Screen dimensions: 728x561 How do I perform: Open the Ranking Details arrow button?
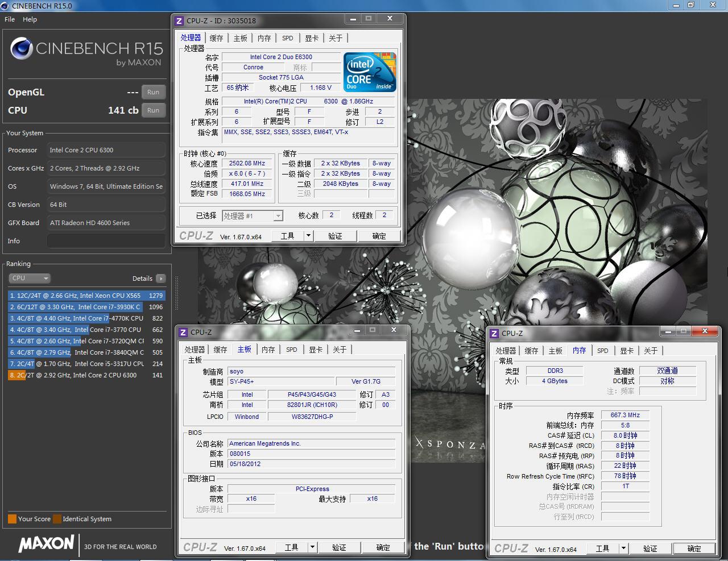pos(161,279)
